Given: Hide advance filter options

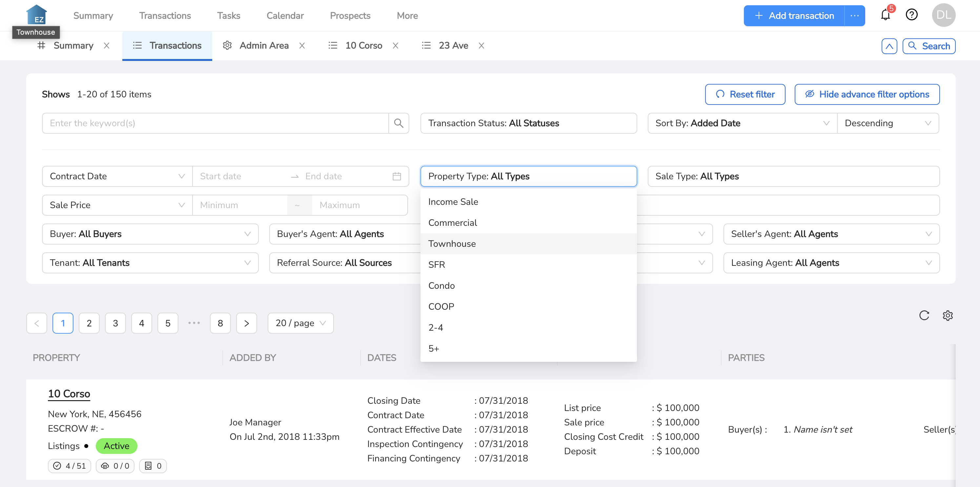Looking at the screenshot, I should [867, 94].
